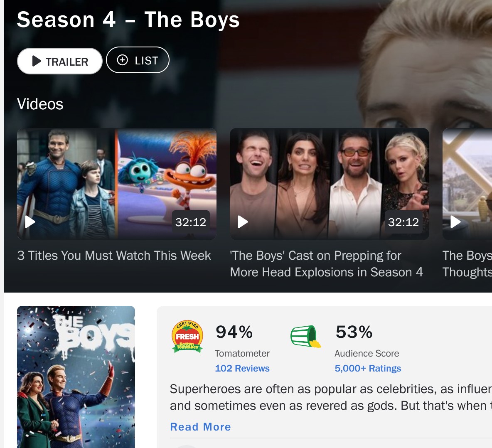Click the 'More Head Explosions in Season 4' title
This screenshot has height=448, width=492.
326,272
